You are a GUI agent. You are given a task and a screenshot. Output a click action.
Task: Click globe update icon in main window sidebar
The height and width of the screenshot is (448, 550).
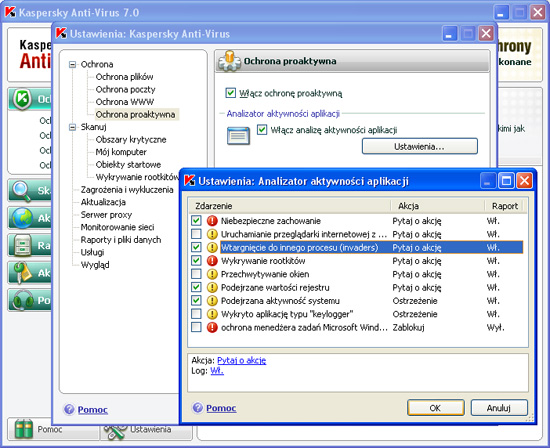22,218
